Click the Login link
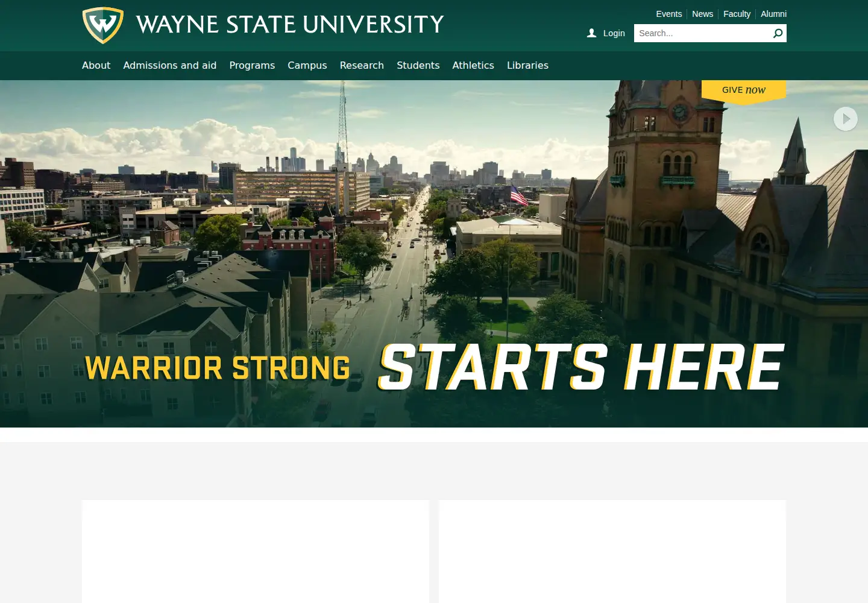This screenshot has width=868, height=603. click(x=614, y=33)
